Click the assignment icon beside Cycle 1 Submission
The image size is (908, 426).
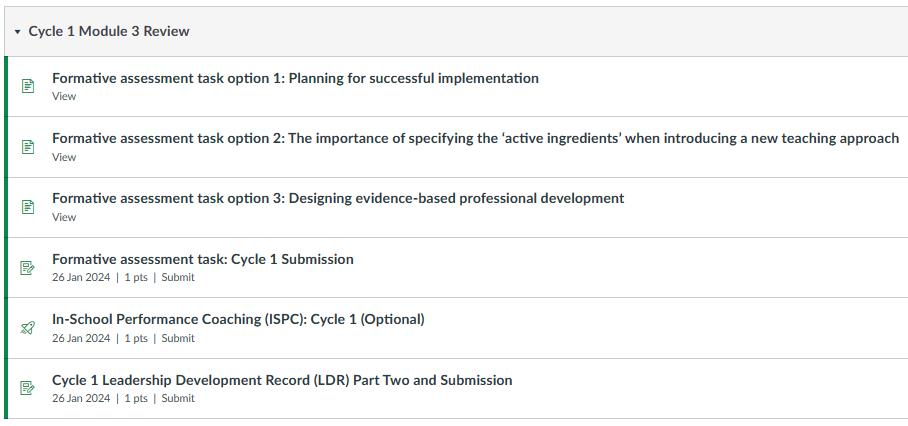[x=28, y=268]
